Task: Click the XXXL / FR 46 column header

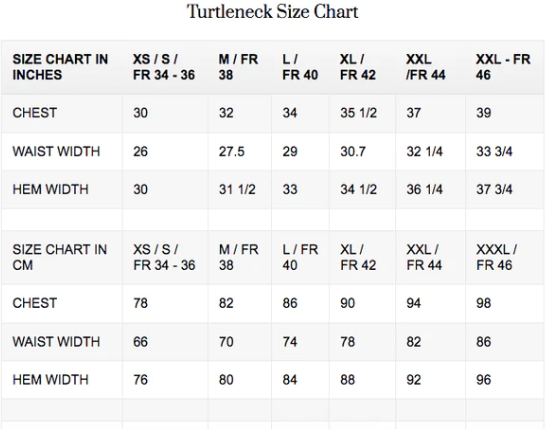Action: pyautogui.click(x=496, y=257)
